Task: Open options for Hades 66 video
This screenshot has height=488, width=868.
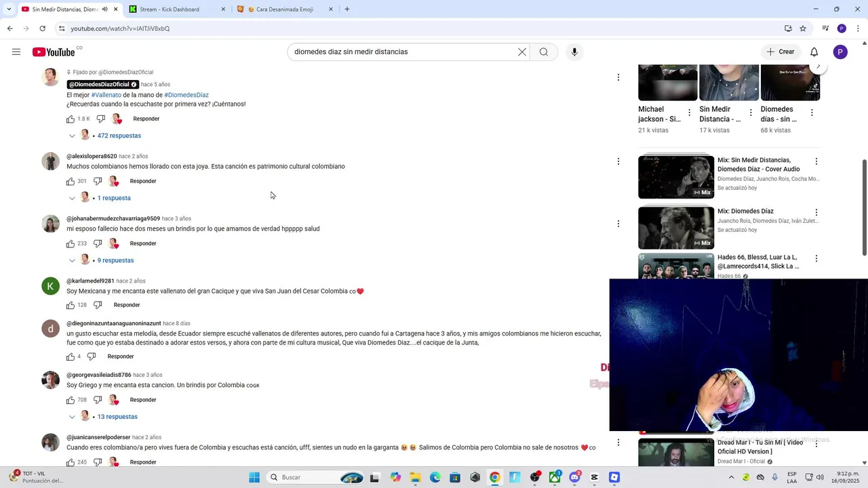Action: coord(816,258)
